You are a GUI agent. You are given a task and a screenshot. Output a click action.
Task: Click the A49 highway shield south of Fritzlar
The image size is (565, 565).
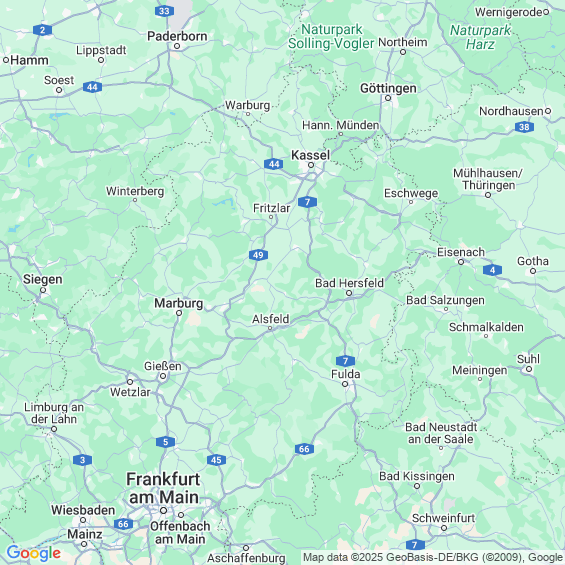tap(258, 255)
